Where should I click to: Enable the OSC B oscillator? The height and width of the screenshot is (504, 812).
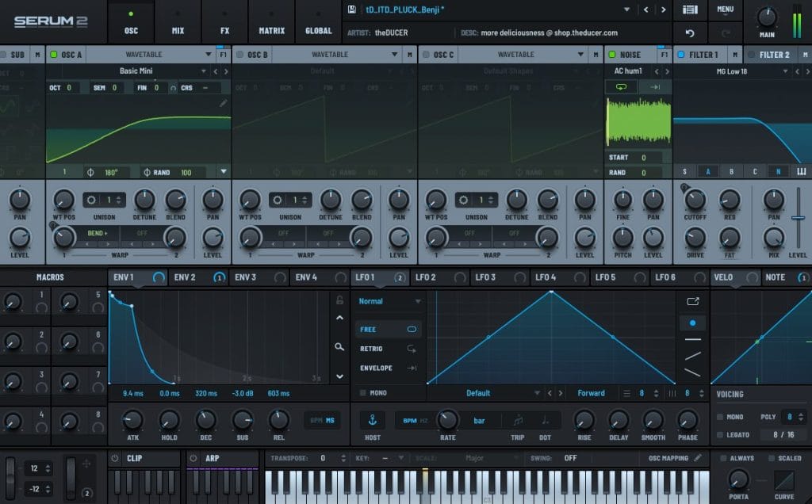tap(240, 55)
